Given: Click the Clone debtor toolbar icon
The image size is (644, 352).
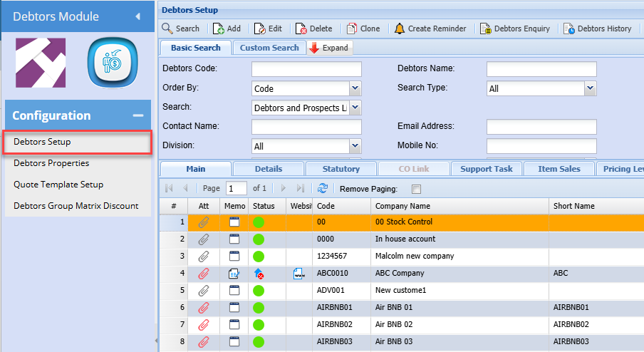Looking at the screenshot, I should 351,29.
